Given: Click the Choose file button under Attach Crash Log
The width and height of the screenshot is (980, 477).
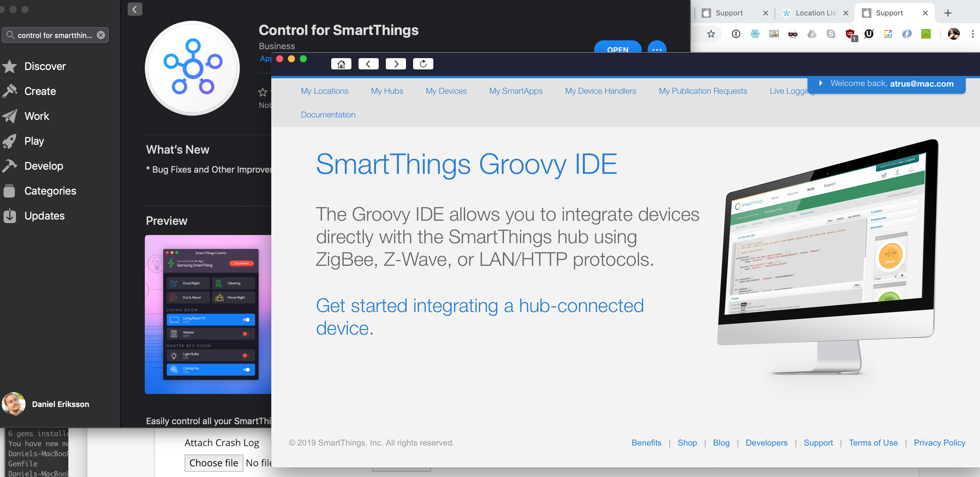Looking at the screenshot, I should (x=214, y=463).
